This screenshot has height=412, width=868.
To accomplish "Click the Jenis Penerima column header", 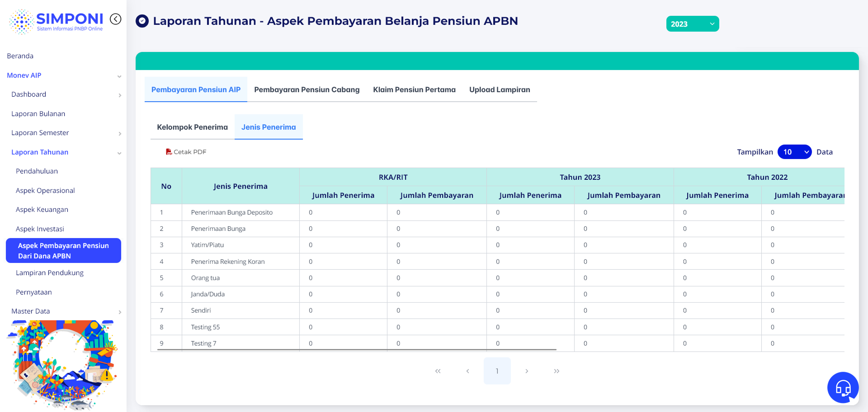I will click(241, 186).
